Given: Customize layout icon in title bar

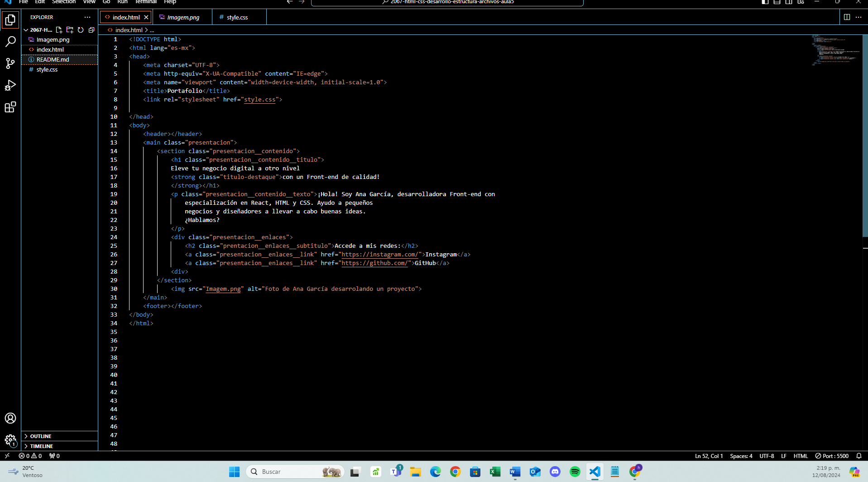Looking at the screenshot, I should (x=801, y=2).
